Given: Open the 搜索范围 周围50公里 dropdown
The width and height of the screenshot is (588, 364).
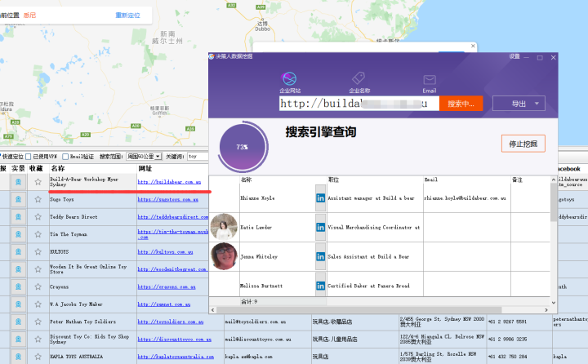Looking at the screenshot, I should [144, 157].
